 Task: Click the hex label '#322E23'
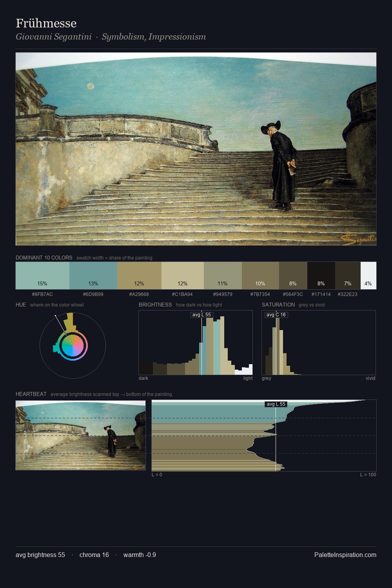click(x=348, y=294)
